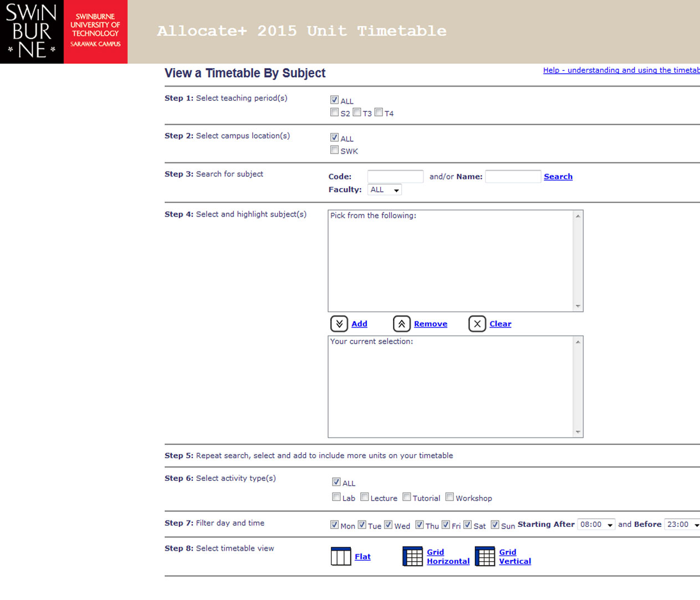Click the Search link
The image size is (700, 600).
pyautogui.click(x=558, y=177)
